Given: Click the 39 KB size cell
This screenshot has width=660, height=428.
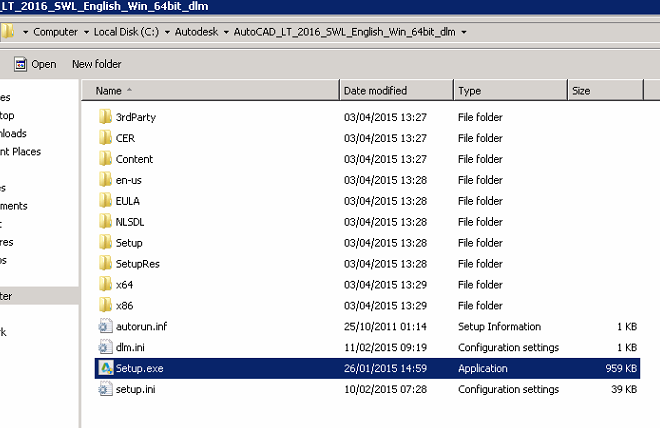Looking at the screenshot, I should (x=624, y=390).
